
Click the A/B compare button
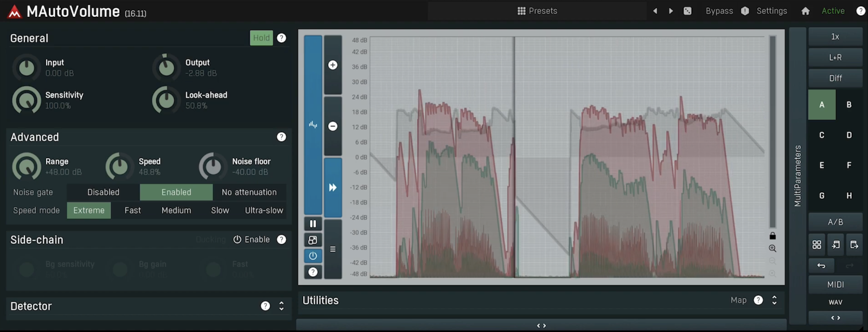pos(835,222)
